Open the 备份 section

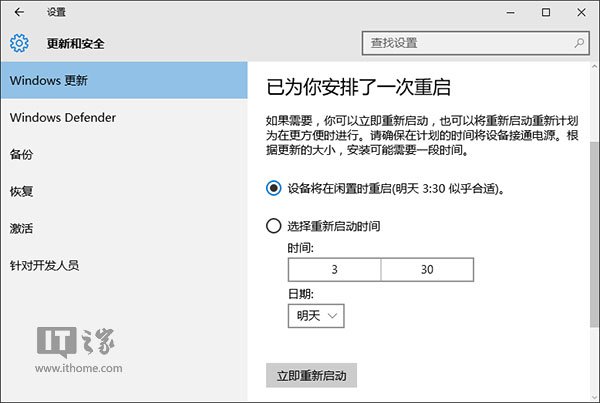[124, 154]
